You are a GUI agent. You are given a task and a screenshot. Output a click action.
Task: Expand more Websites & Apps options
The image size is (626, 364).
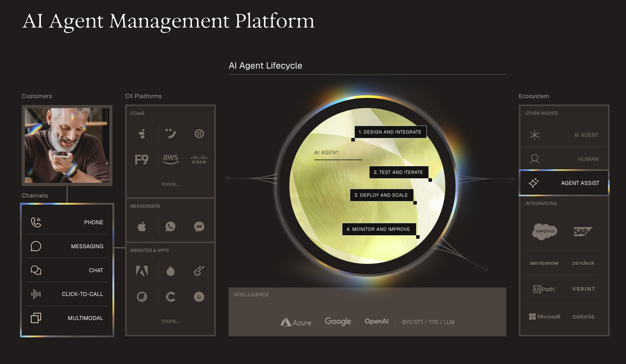(170, 321)
